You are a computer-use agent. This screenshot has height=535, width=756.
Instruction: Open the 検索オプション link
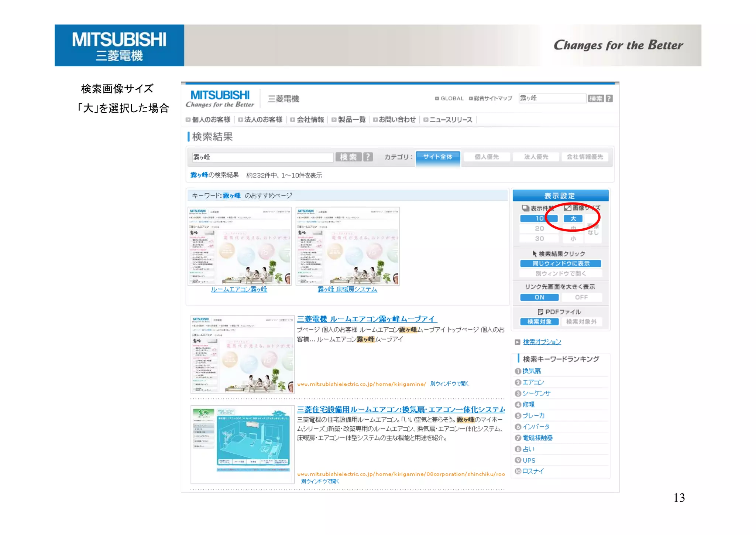point(542,342)
